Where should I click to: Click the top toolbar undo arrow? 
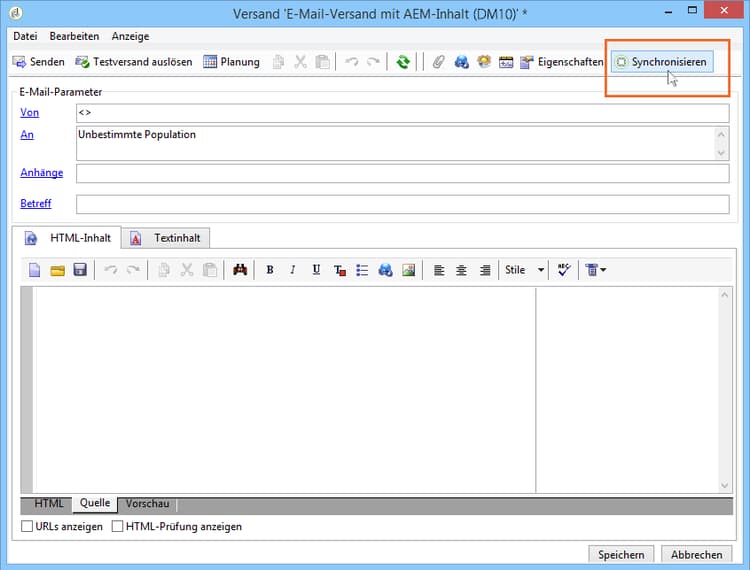coord(352,62)
